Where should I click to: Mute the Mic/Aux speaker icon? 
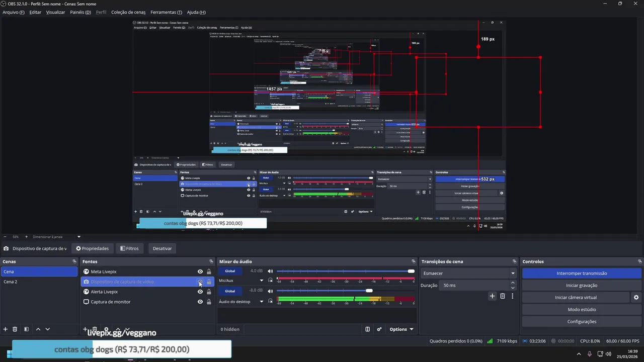[270, 271]
